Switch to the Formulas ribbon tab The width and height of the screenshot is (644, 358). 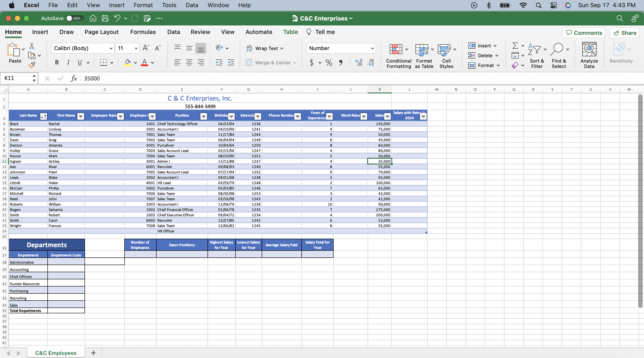pos(143,32)
